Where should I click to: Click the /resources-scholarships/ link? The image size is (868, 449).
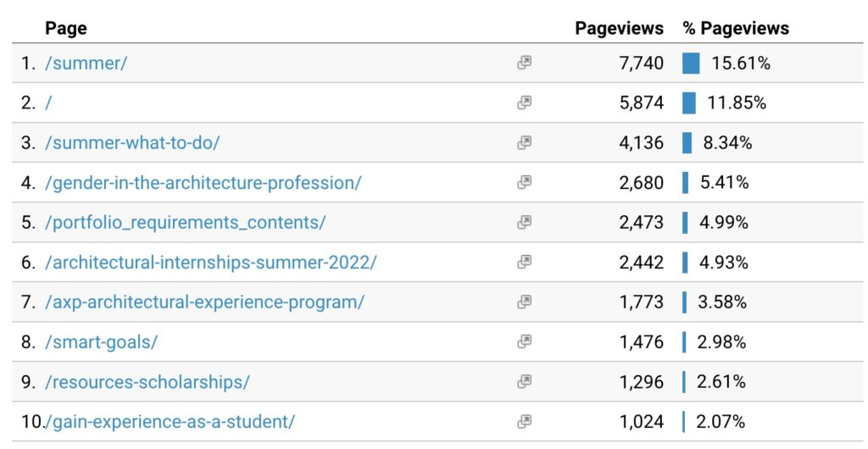point(147,381)
